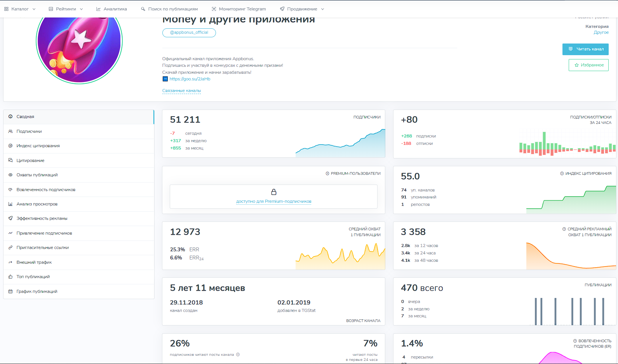The height and width of the screenshot is (364, 618).
Task: Click the rocket channel avatar
Action: point(79,42)
